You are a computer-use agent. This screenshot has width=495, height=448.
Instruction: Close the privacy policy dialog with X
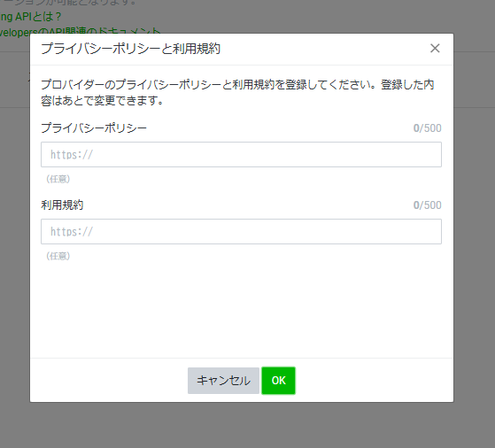click(x=435, y=49)
